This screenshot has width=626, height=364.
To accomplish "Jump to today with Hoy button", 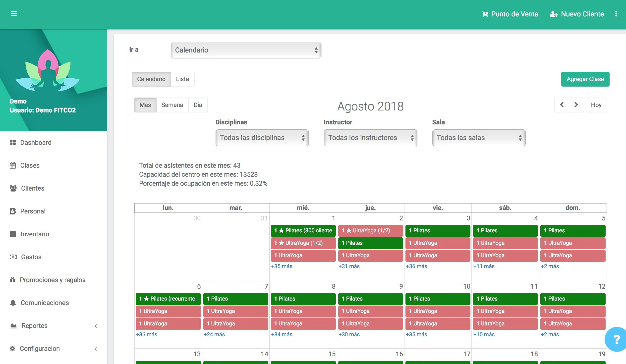I will click(x=596, y=105).
